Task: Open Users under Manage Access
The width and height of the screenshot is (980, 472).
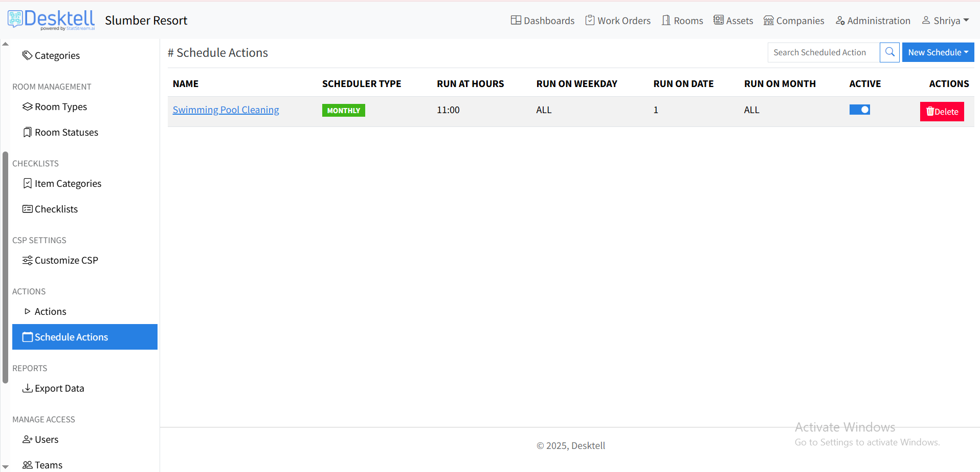Action: 46,439
